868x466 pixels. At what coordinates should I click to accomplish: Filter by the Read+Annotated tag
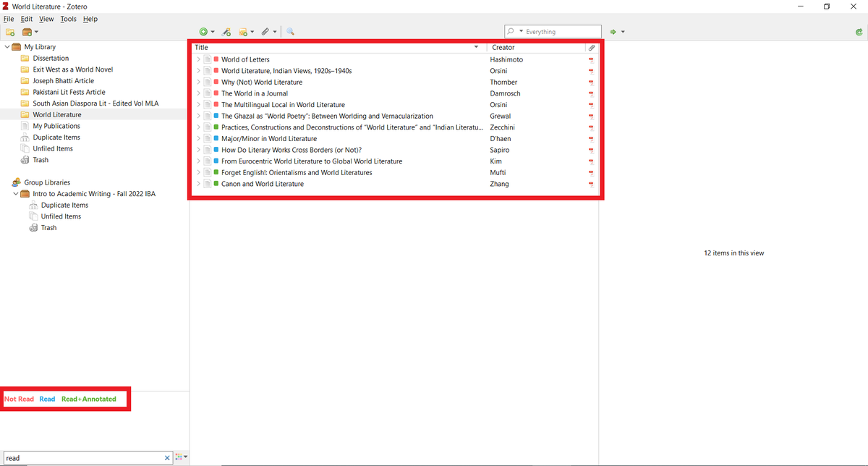point(89,399)
